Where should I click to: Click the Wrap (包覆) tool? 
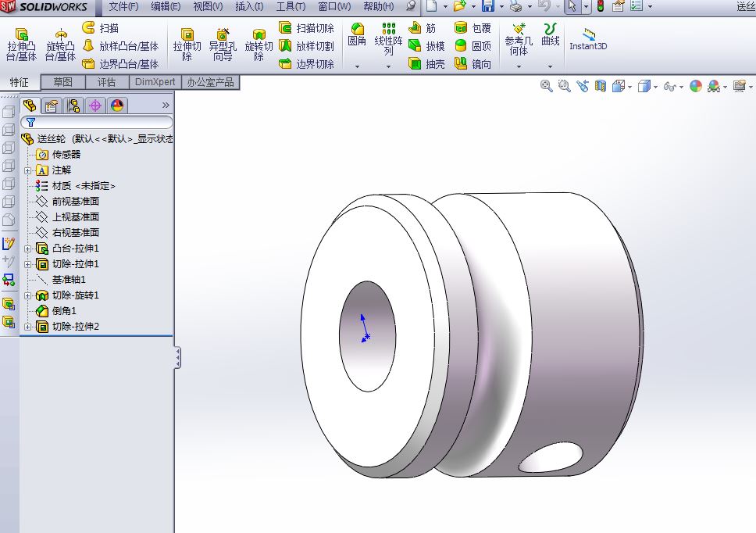click(472, 28)
